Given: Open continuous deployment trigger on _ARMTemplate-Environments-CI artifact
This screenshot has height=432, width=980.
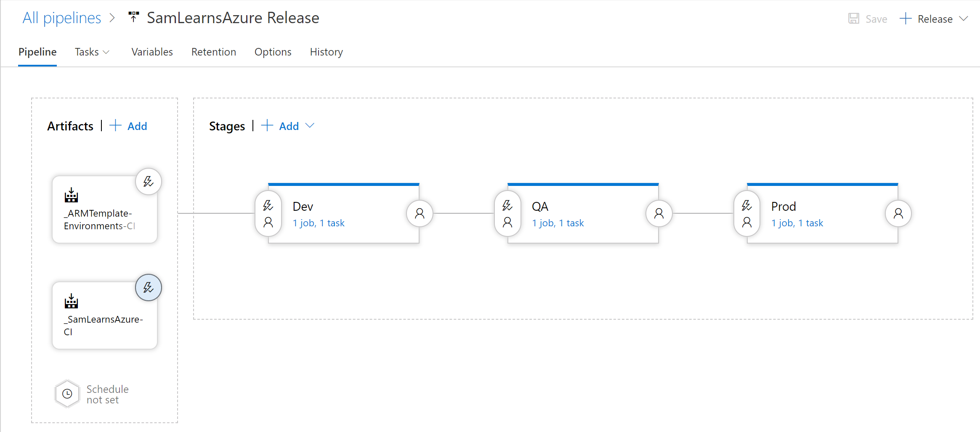Looking at the screenshot, I should coord(148,182).
